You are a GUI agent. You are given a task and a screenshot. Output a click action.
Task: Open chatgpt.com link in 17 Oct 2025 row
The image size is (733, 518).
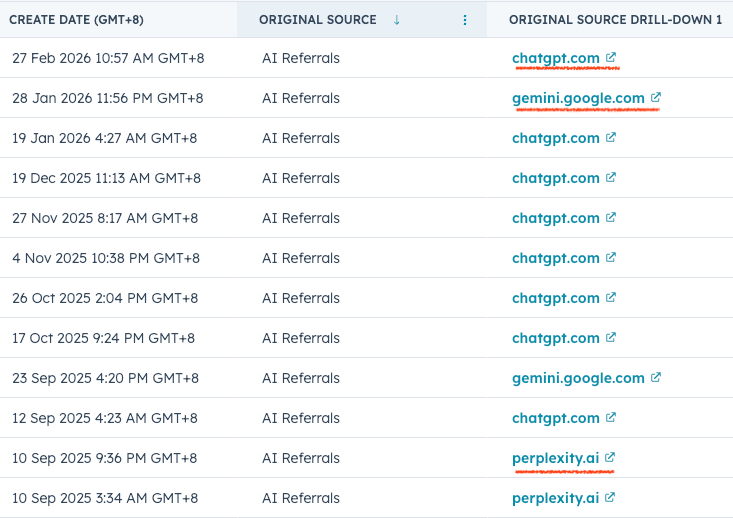point(555,338)
